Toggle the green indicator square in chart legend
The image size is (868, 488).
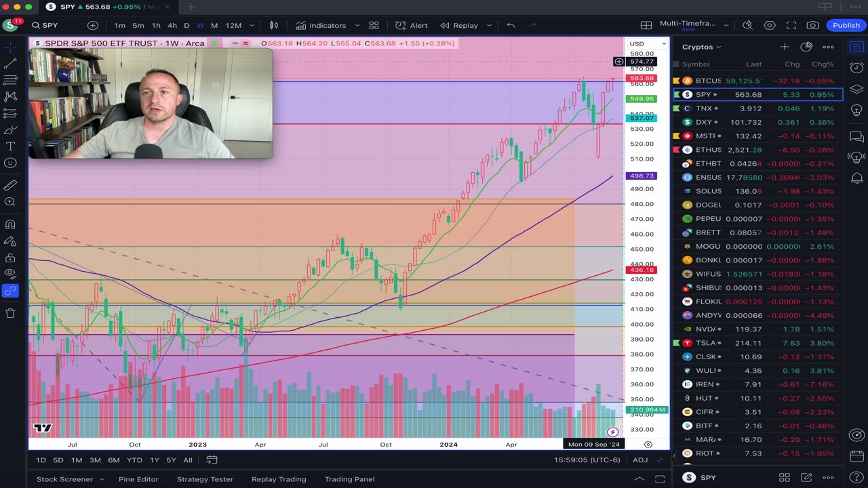coord(214,43)
